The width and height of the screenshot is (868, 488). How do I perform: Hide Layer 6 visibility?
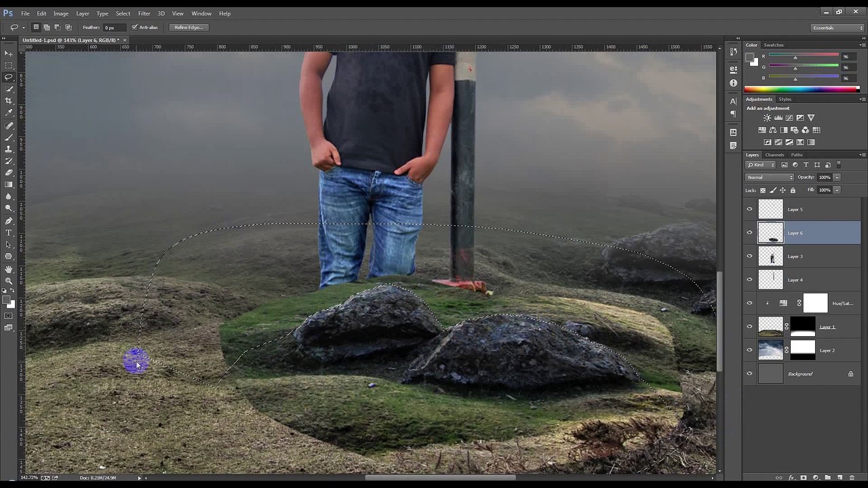[749, 232]
